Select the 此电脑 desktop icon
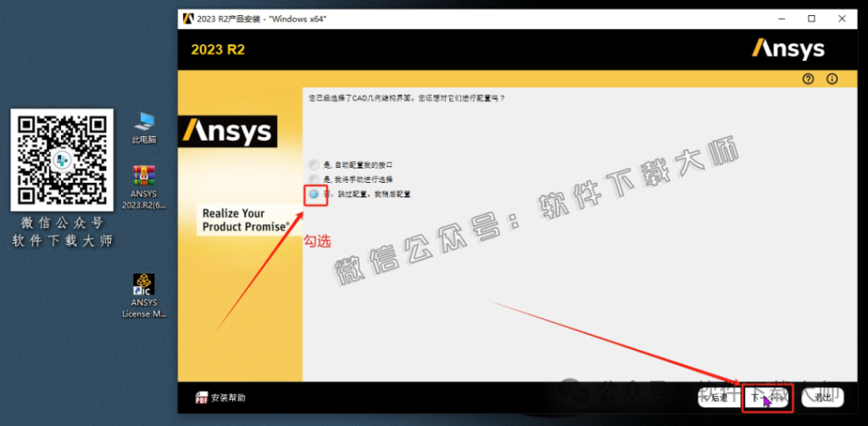Viewport: 868px width, 426px height. 144,127
